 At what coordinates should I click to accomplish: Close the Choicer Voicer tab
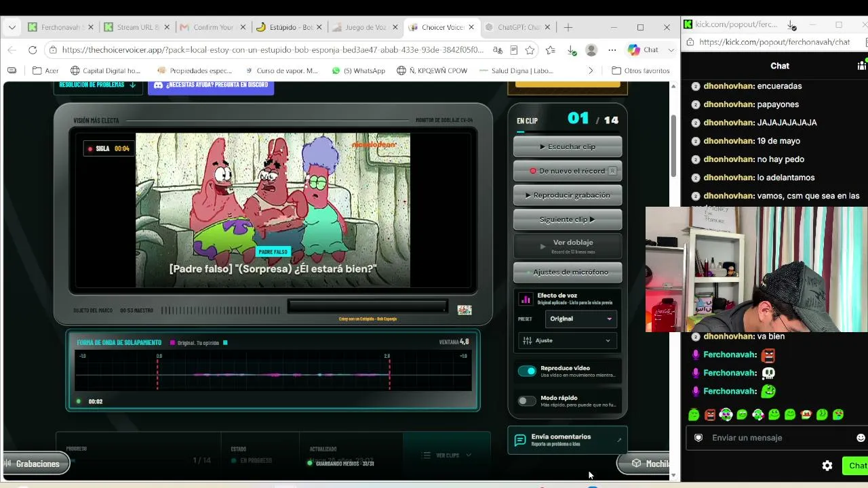point(471,27)
